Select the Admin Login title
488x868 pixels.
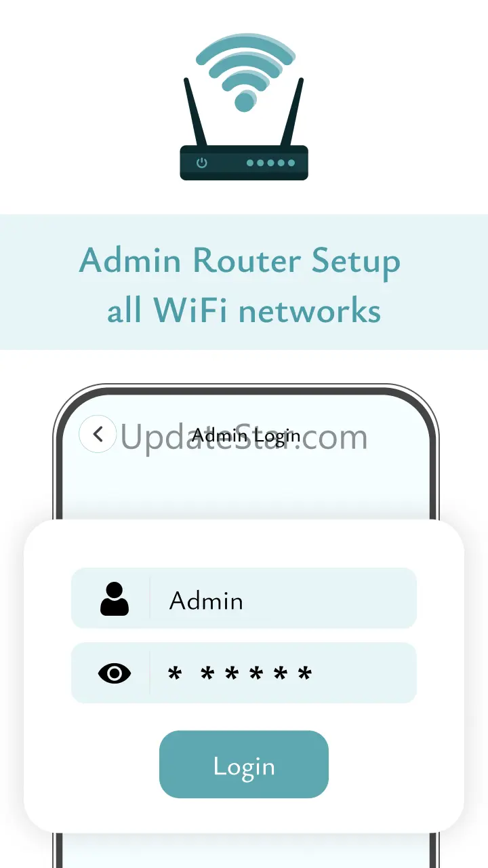[246, 435]
